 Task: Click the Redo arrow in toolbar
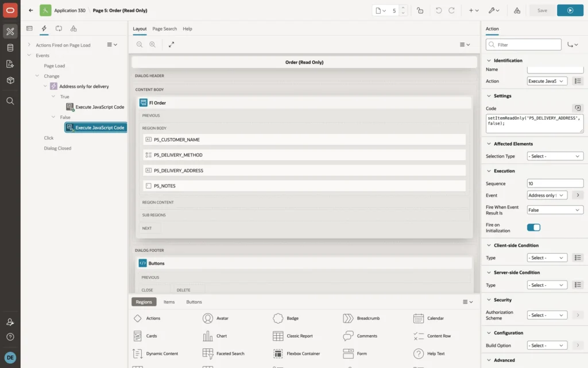[x=451, y=10]
